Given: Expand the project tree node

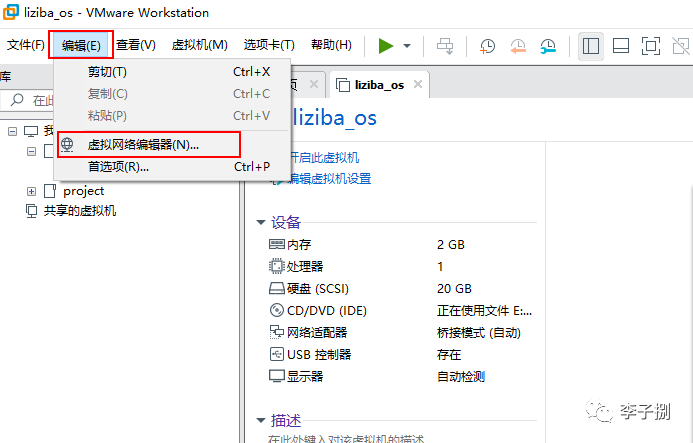Looking at the screenshot, I should click(31, 191).
